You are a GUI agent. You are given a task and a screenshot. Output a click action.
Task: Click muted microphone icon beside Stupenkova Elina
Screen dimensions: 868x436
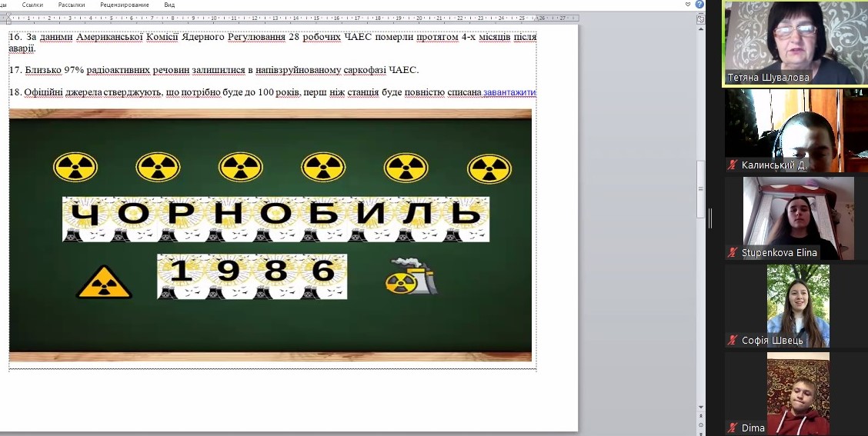point(733,253)
